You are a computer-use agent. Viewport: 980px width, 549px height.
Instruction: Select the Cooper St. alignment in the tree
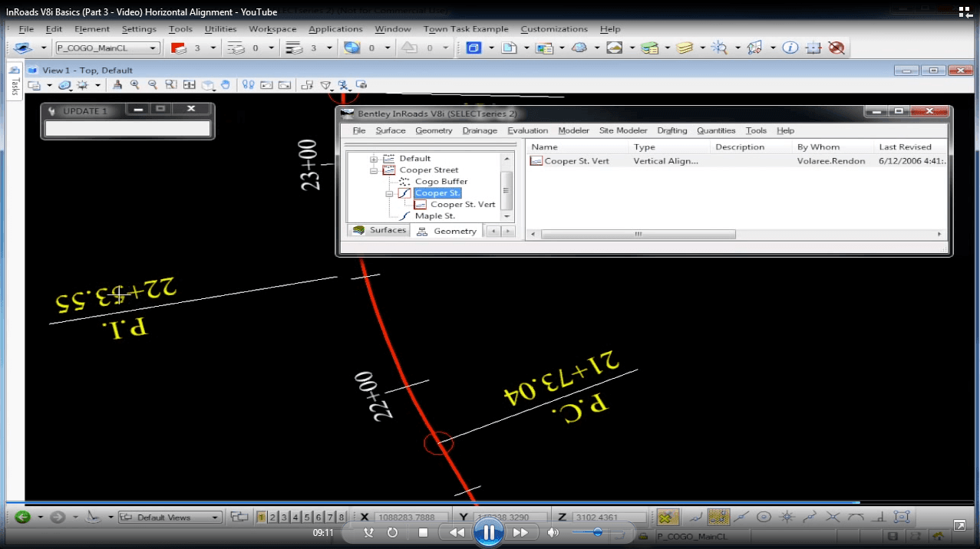pyautogui.click(x=437, y=193)
